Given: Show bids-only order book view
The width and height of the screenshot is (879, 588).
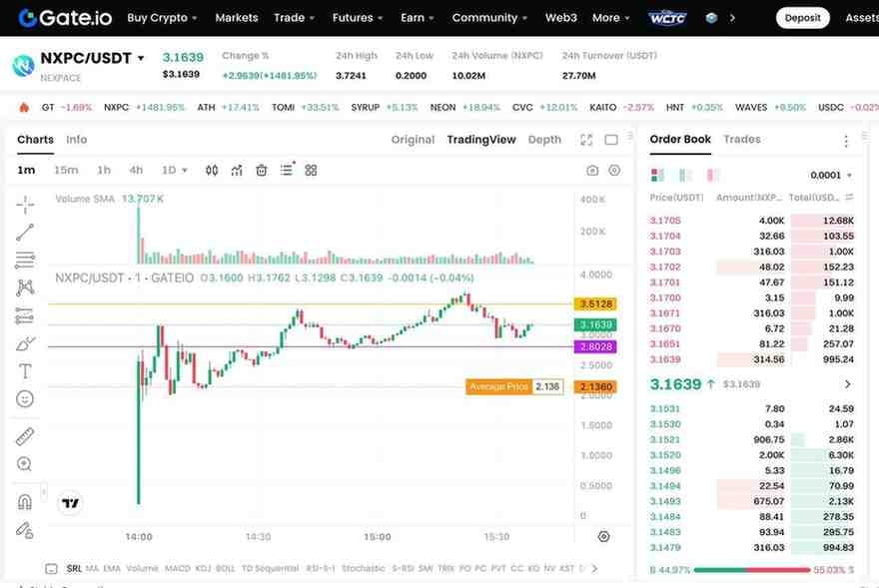Looking at the screenshot, I should pos(685,176).
